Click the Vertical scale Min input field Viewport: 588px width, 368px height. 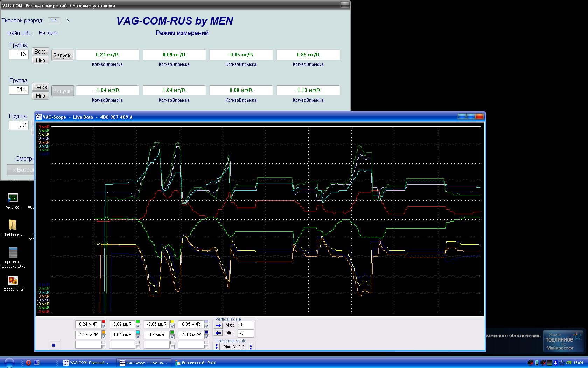click(x=246, y=333)
